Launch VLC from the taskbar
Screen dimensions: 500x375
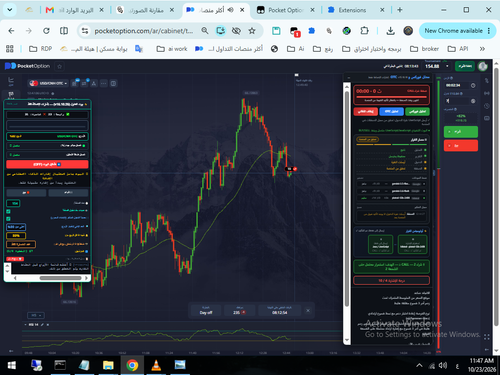coord(156,365)
